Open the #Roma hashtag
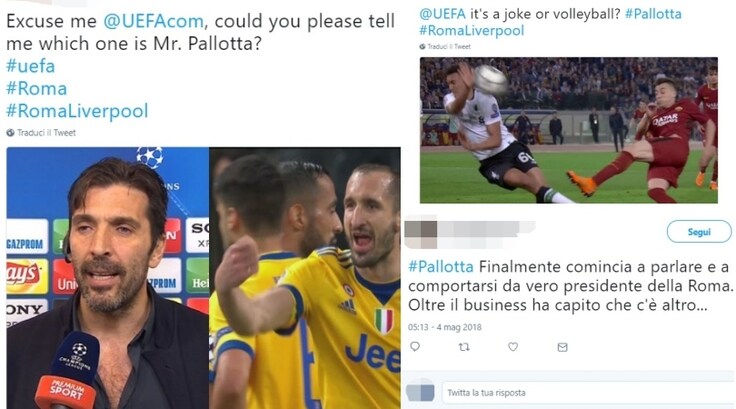 tap(37, 89)
